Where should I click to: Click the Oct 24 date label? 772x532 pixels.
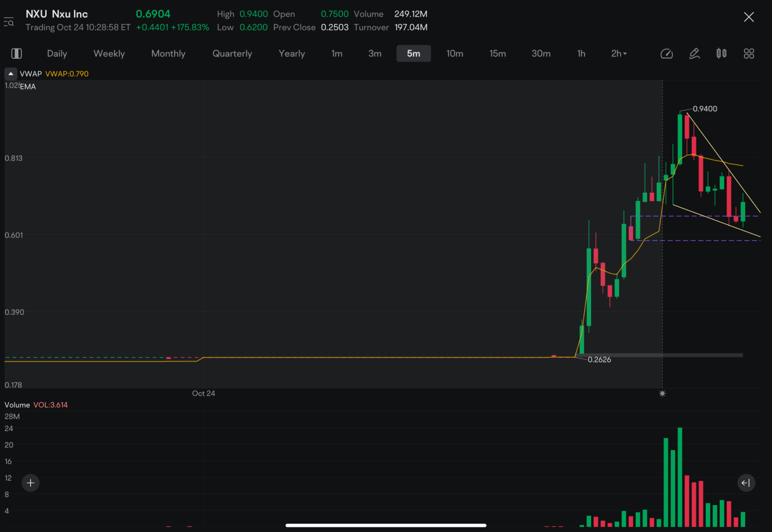pos(204,393)
